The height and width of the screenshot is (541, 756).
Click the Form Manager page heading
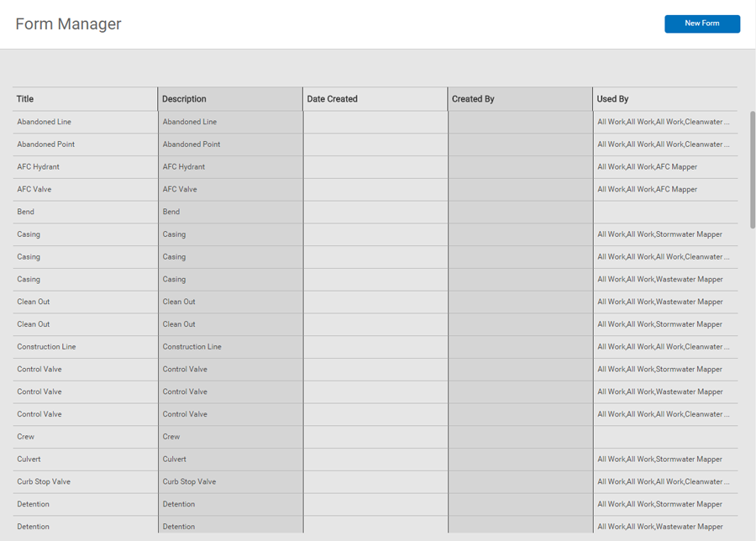point(69,24)
